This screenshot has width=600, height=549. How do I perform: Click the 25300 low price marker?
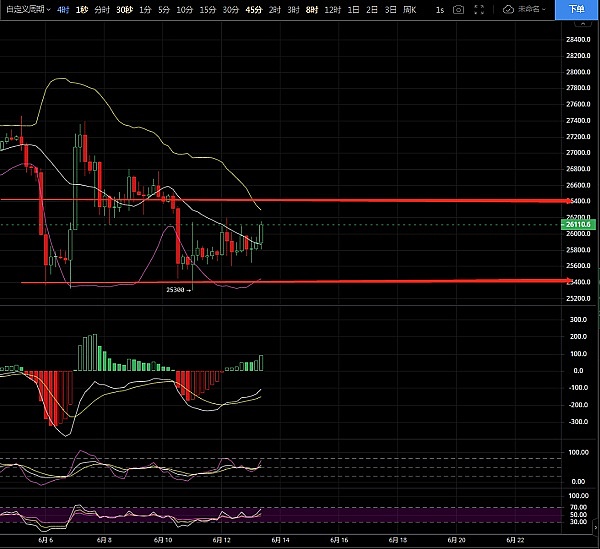point(176,289)
